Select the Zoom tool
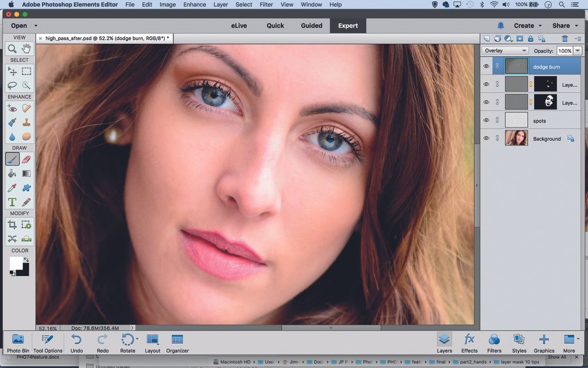Image resolution: width=588 pixels, height=368 pixels. click(12, 49)
